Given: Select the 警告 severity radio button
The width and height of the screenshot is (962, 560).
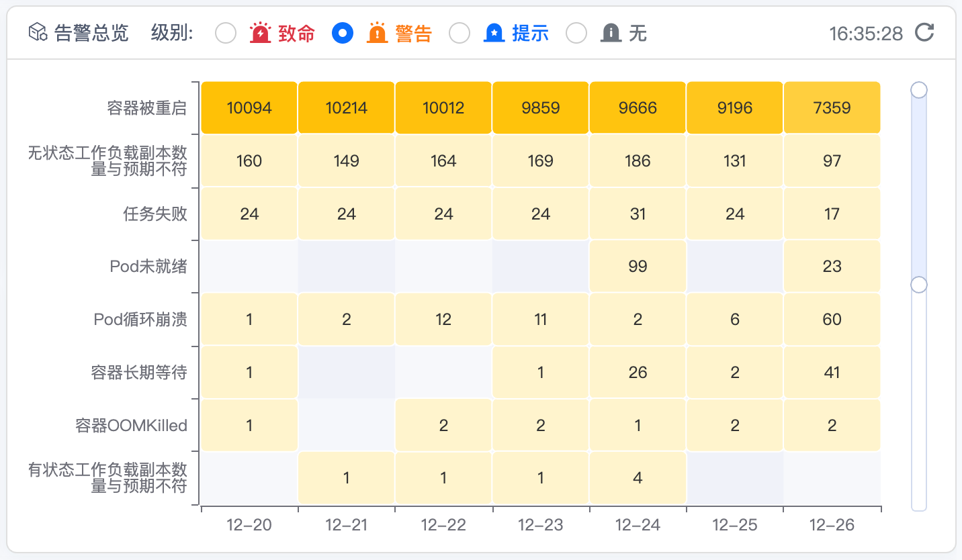Looking at the screenshot, I should 343,33.
